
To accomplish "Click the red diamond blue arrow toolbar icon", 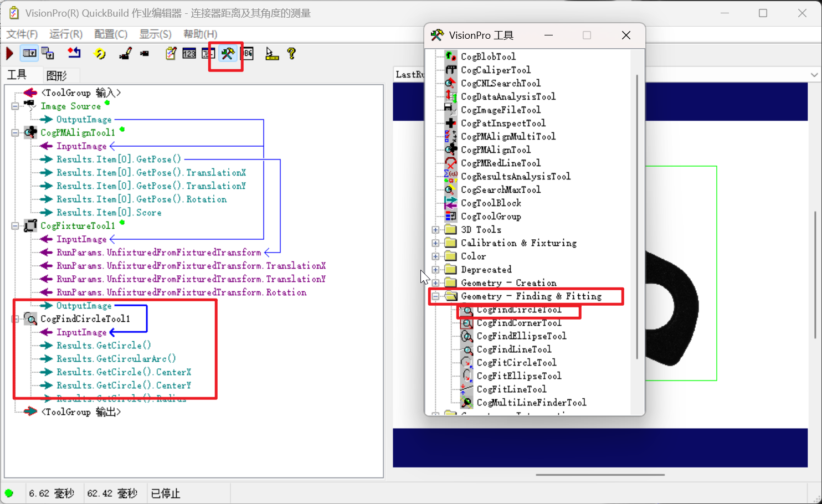I will pyautogui.click(x=74, y=53).
